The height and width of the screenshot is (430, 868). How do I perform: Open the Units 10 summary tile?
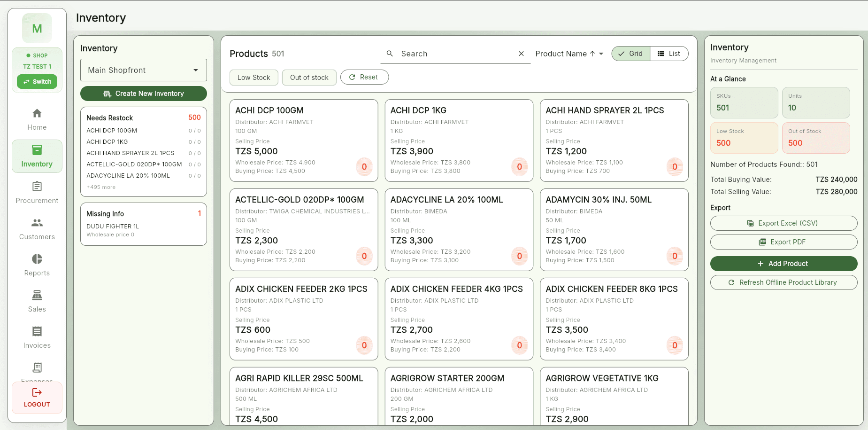pos(816,102)
